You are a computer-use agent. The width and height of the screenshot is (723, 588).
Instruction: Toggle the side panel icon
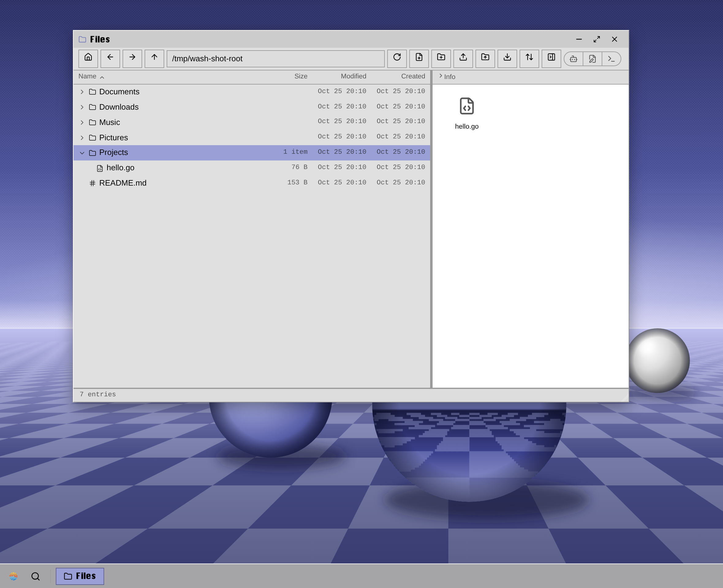(x=551, y=58)
